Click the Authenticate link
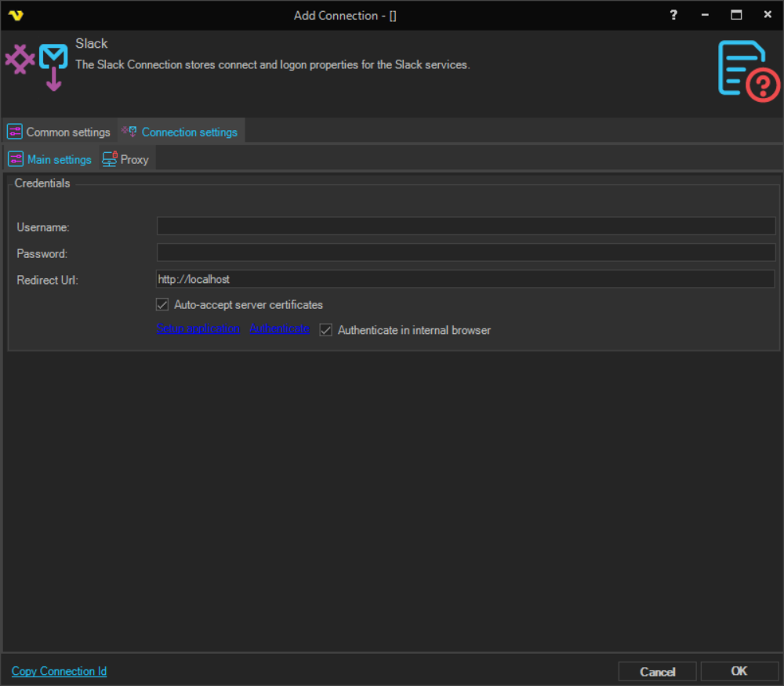The height and width of the screenshot is (686, 784). (279, 328)
